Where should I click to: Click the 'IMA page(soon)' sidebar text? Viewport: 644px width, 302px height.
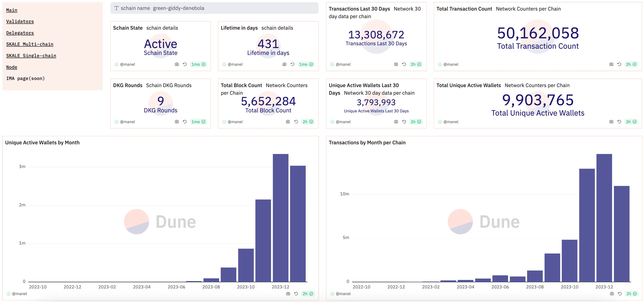point(25,78)
